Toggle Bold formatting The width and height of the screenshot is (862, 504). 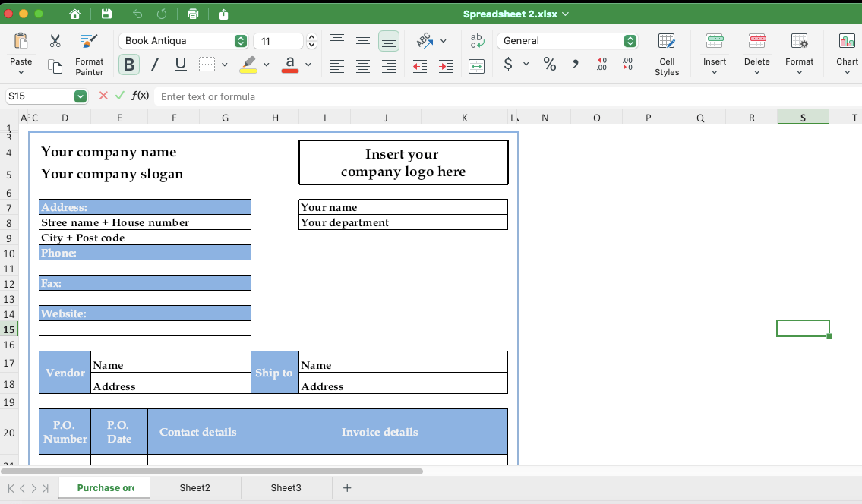[128, 65]
